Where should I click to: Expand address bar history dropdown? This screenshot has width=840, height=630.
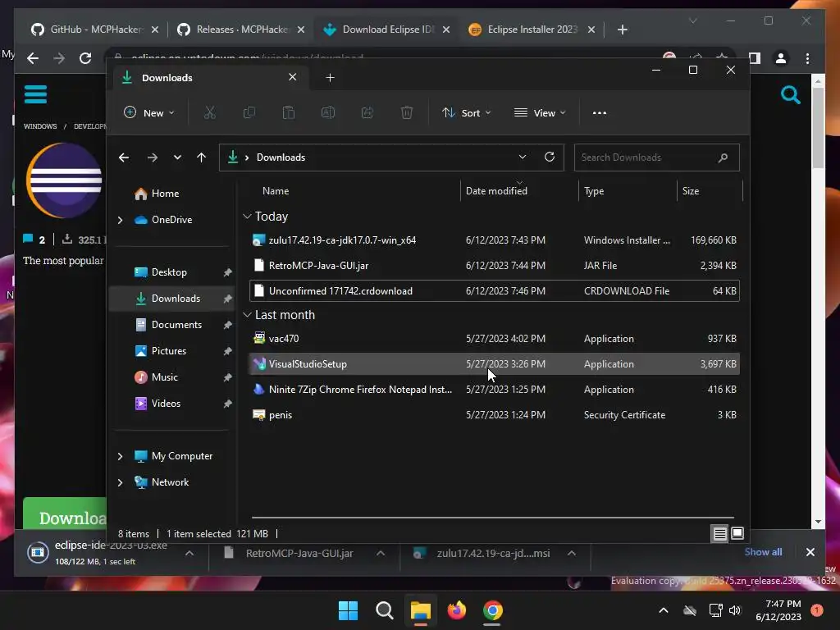pos(523,157)
